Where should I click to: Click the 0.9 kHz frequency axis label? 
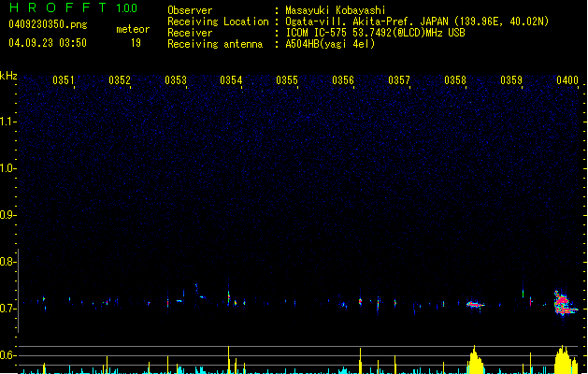point(7,215)
